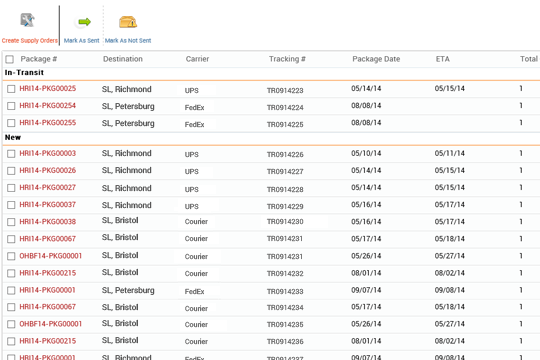The width and height of the screenshot is (540, 360).
Task: Click the Destination column header
Action: 123,59
